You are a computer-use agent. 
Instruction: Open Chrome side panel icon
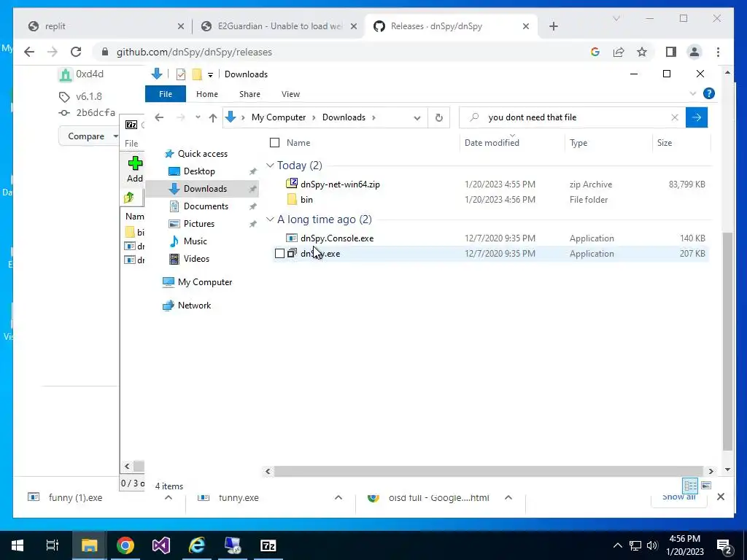pos(671,52)
